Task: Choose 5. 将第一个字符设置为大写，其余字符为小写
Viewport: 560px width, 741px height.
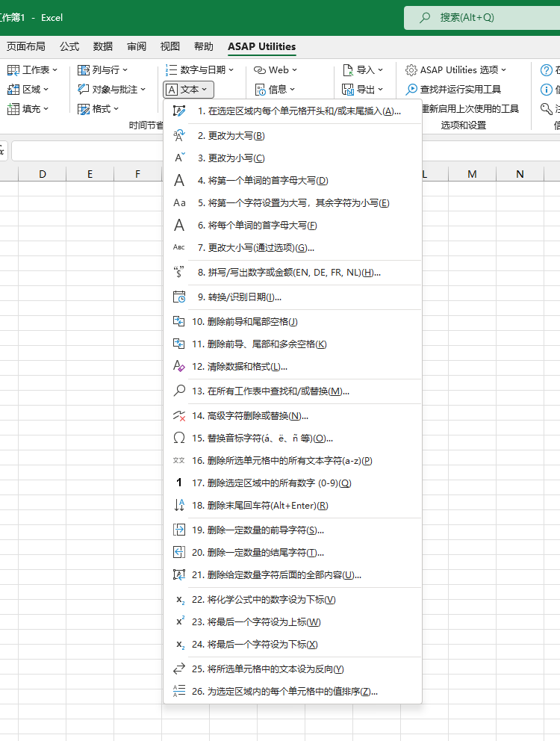Action: tap(293, 202)
